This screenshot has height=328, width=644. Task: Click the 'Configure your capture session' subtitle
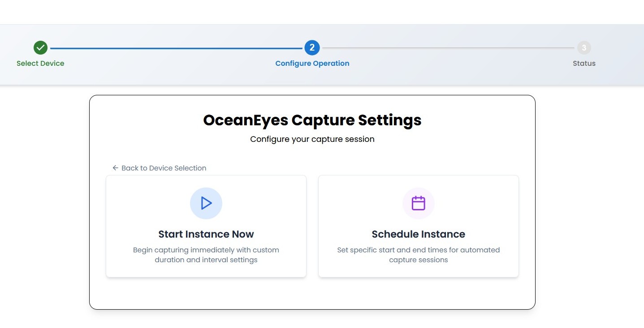[312, 139]
